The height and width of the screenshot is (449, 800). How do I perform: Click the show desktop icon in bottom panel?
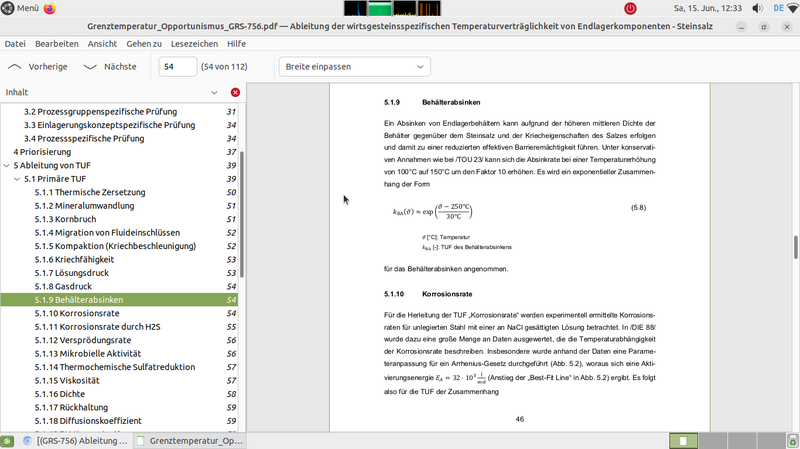tap(7, 440)
